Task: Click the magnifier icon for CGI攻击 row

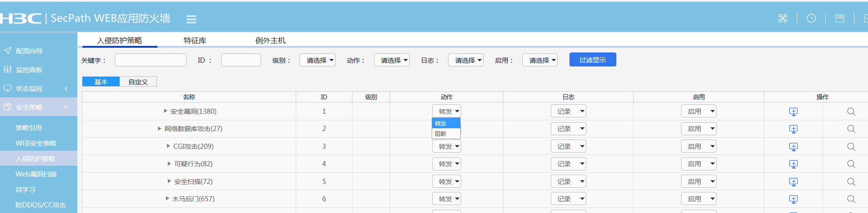Action: (851, 147)
